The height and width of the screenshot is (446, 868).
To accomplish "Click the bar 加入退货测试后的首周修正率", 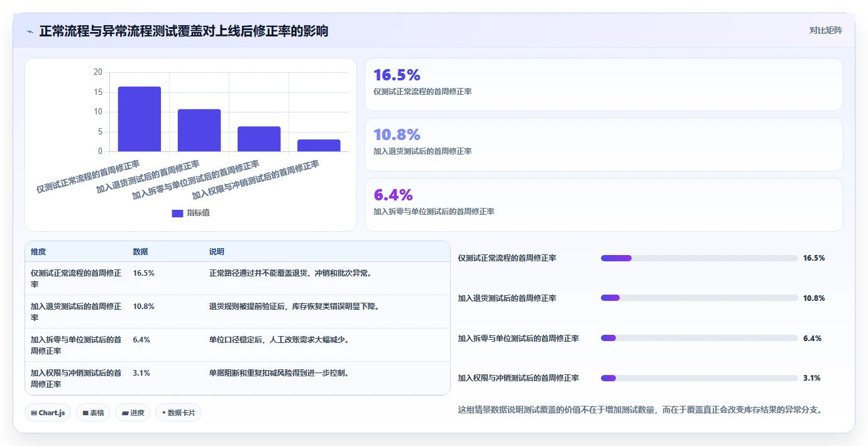I will pos(199,130).
